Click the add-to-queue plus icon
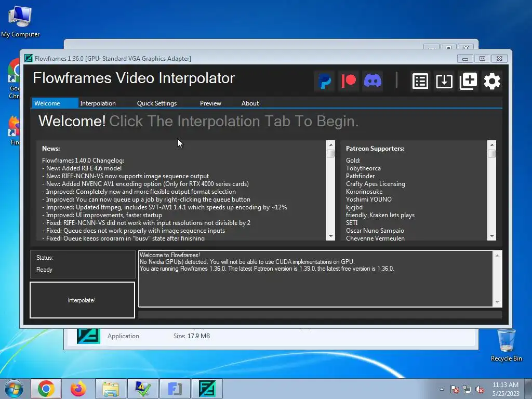532x399 pixels. coord(468,81)
